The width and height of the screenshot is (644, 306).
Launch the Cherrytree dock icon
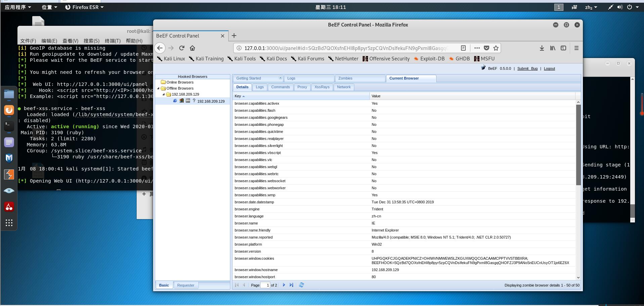[9, 207]
